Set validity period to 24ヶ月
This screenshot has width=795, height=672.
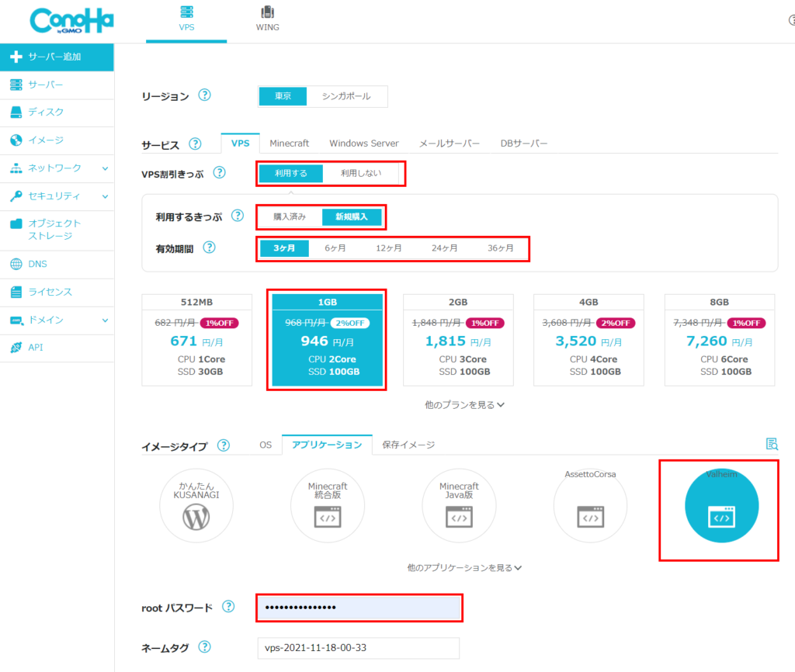[x=445, y=248]
